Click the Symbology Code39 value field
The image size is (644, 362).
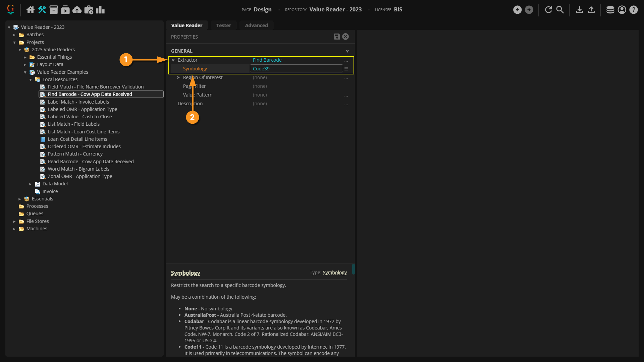(296, 69)
